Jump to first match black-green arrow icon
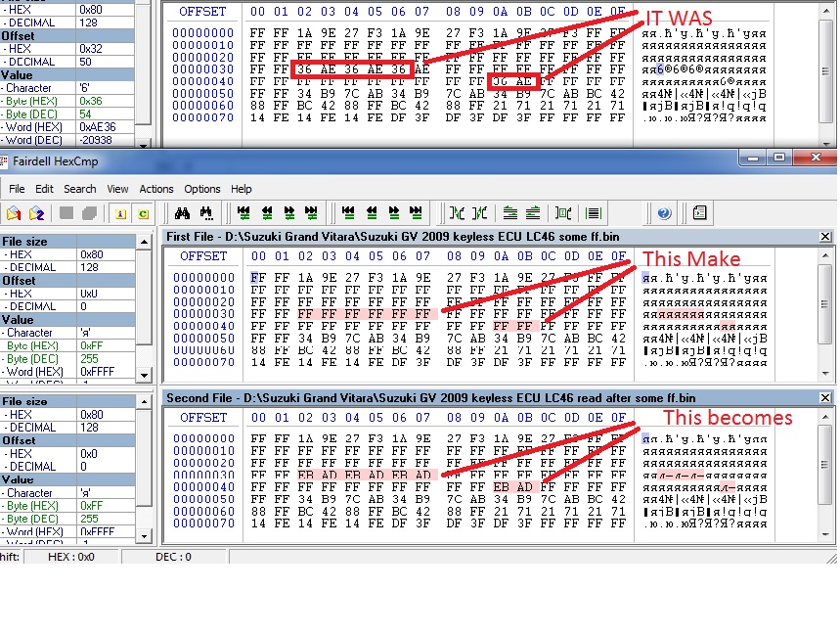Screen dimensions: 840x637 [348, 213]
